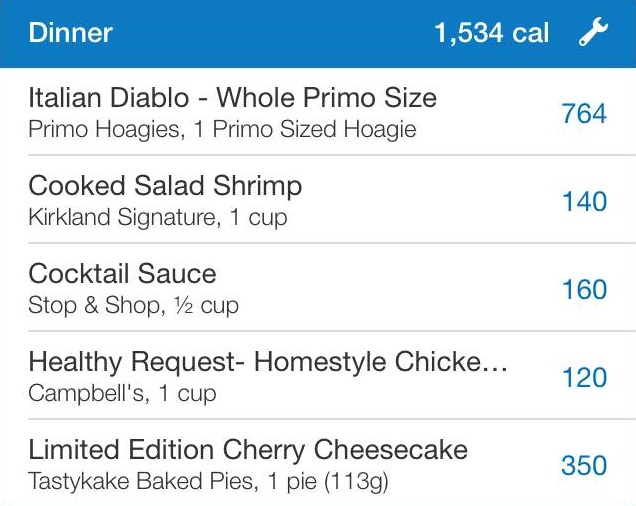Open the Cocktail Sauce food entry
Image resolution: width=636 pixels, height=506 pixels.
coord(122,274)
